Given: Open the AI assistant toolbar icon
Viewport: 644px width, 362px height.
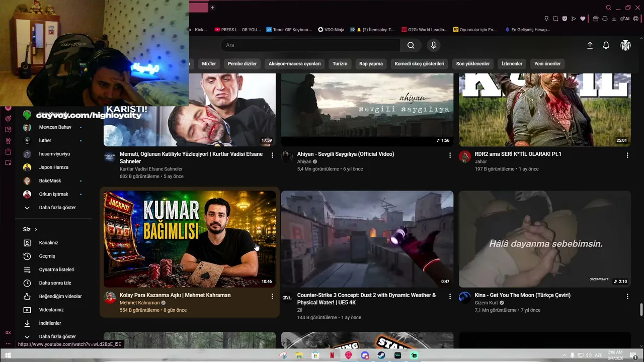Looking at the screenshot, I should 625,19.
